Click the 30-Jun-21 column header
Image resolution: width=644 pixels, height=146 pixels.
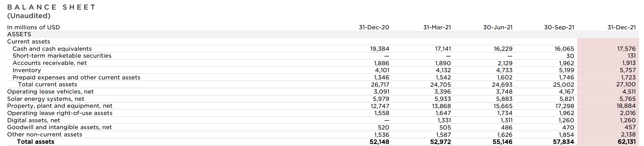498,27
